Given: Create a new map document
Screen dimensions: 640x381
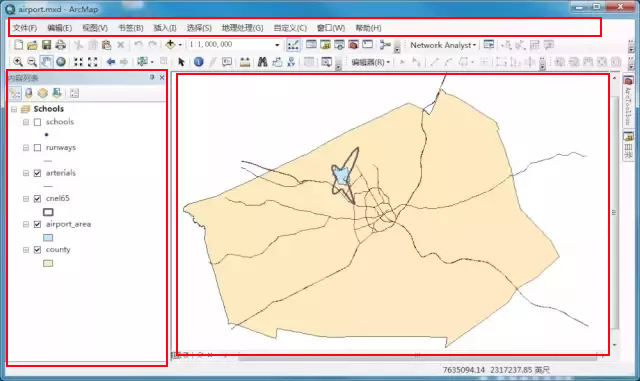Looking at the screenshot, I should pyautogui.click(x=18, y=45).
